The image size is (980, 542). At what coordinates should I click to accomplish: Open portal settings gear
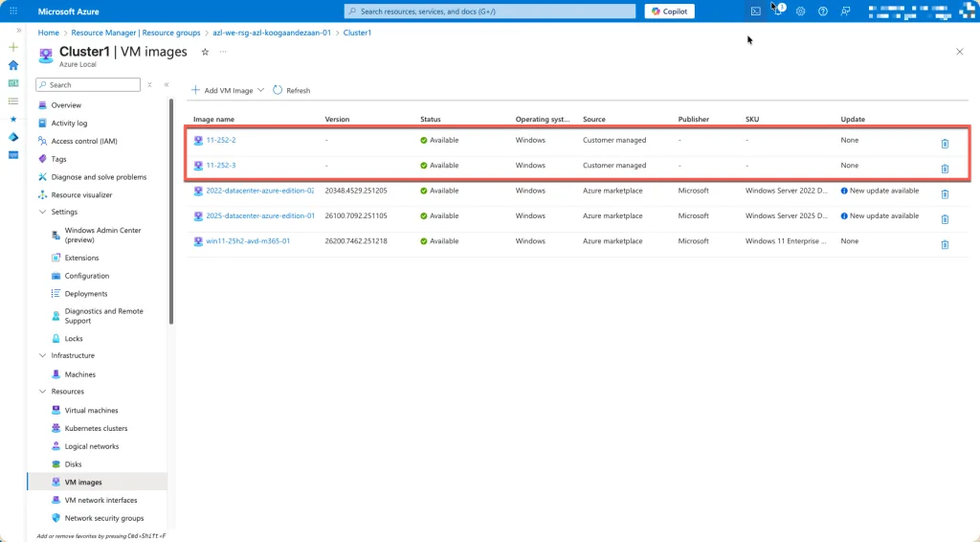(x=800, y=11)
